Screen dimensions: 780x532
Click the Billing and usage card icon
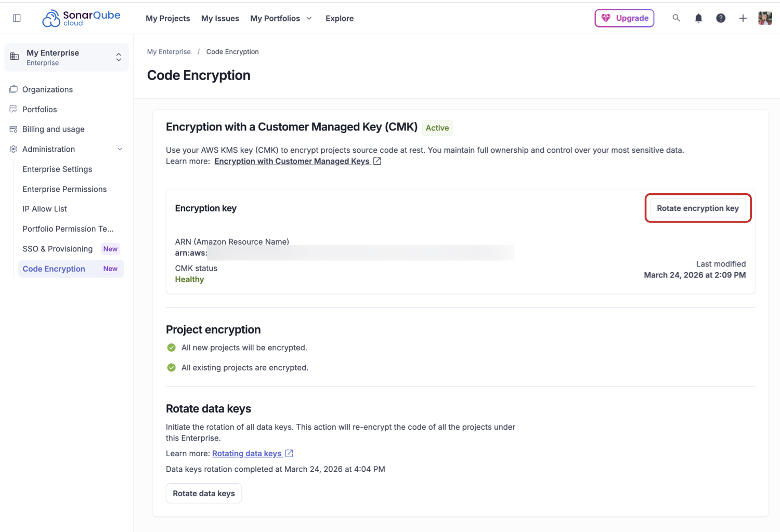[x=14, y=129]
